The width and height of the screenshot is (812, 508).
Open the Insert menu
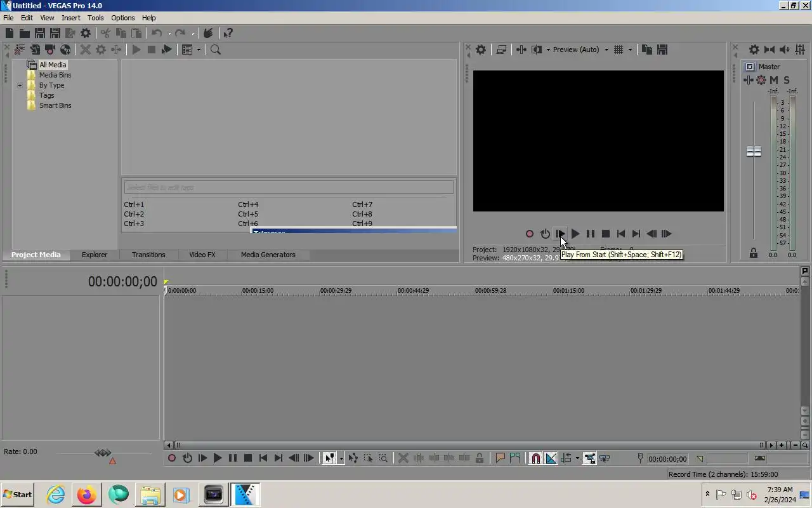[71, 18]
